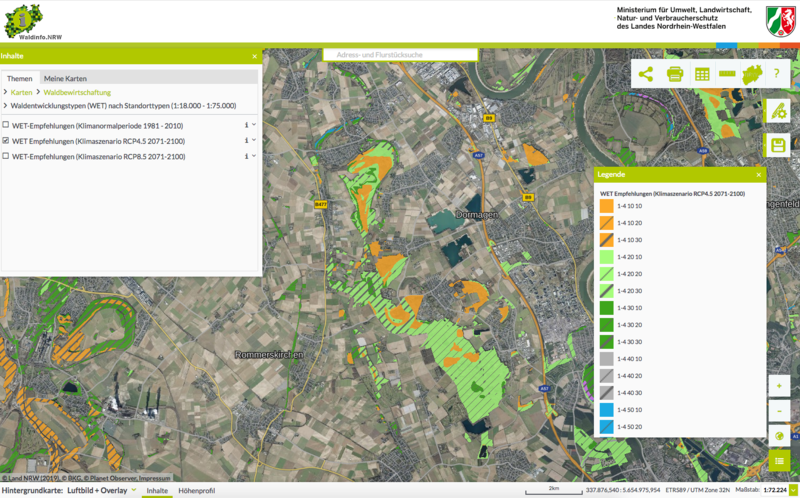Viewport: 800px width, 498px height.
Task: Activate the ruler measurement tool
Action: [728, 74]
